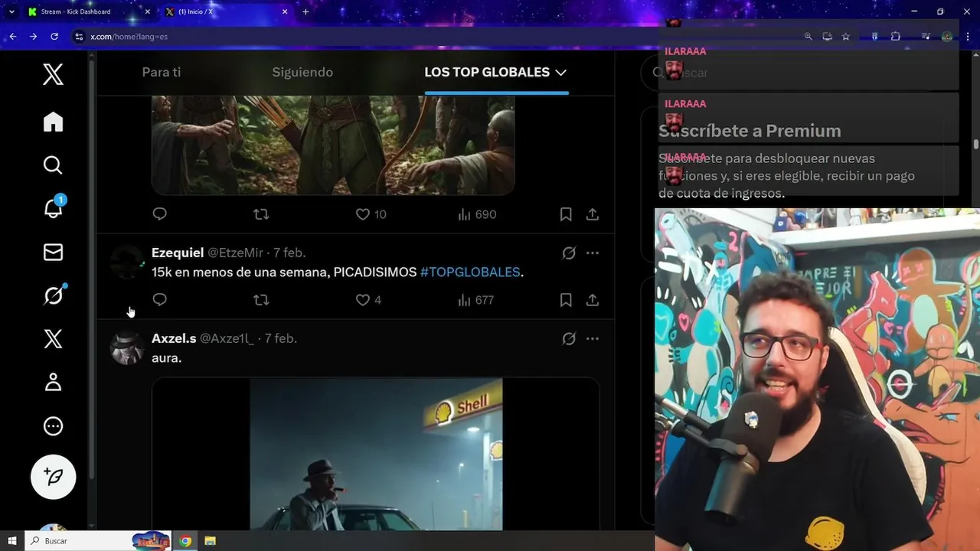Open @Axze1l_ handle link
980x551 pixels.
(x=227, y=338)
